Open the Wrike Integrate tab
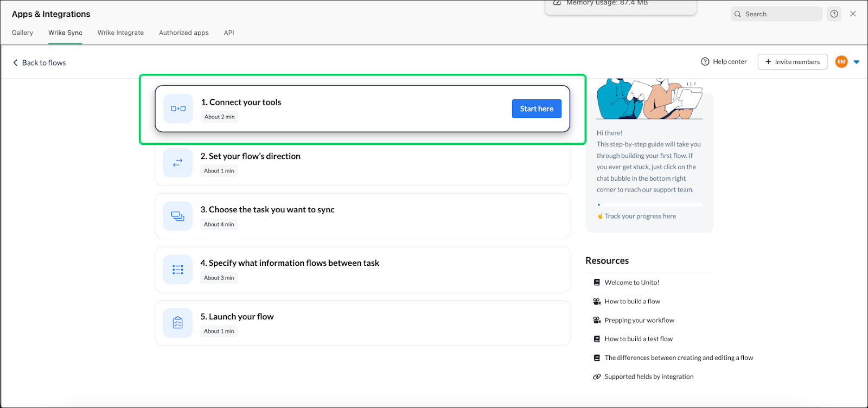The image size is (868, 408). [x=120, y=33]
